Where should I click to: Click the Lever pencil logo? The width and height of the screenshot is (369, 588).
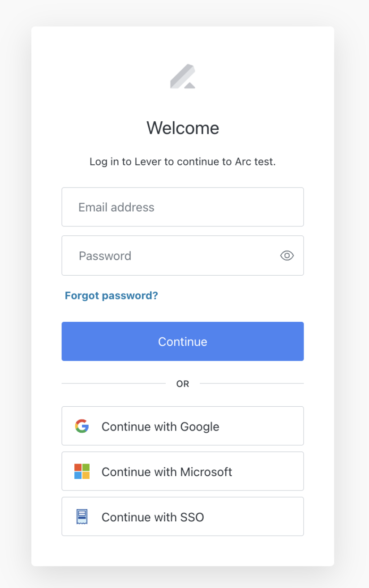tap(183, 75)
